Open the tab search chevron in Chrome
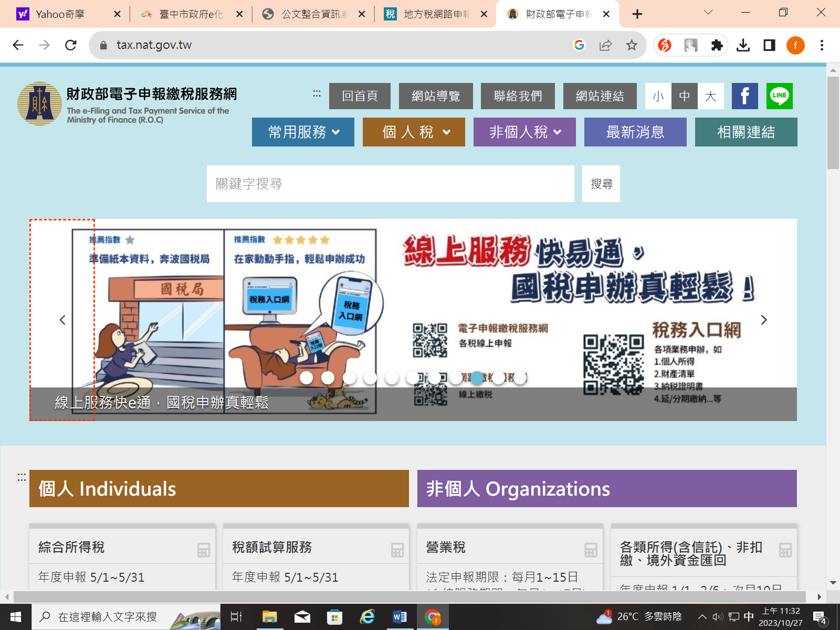 coord(708,13)
